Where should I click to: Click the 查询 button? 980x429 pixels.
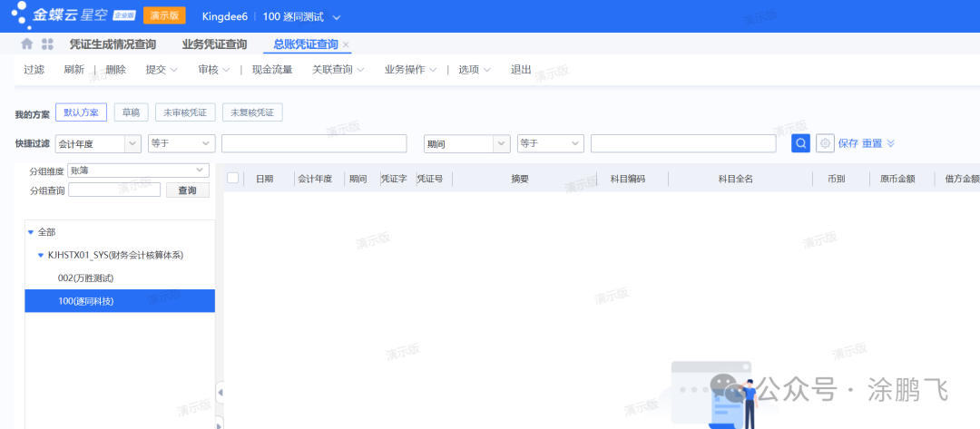187,190
